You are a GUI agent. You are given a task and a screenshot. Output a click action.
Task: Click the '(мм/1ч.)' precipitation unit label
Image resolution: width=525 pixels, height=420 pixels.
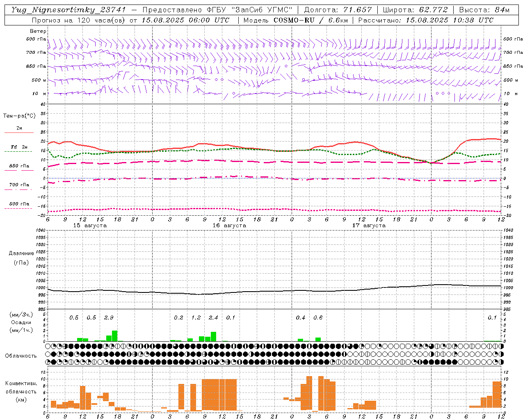click(x=21, y=330)
